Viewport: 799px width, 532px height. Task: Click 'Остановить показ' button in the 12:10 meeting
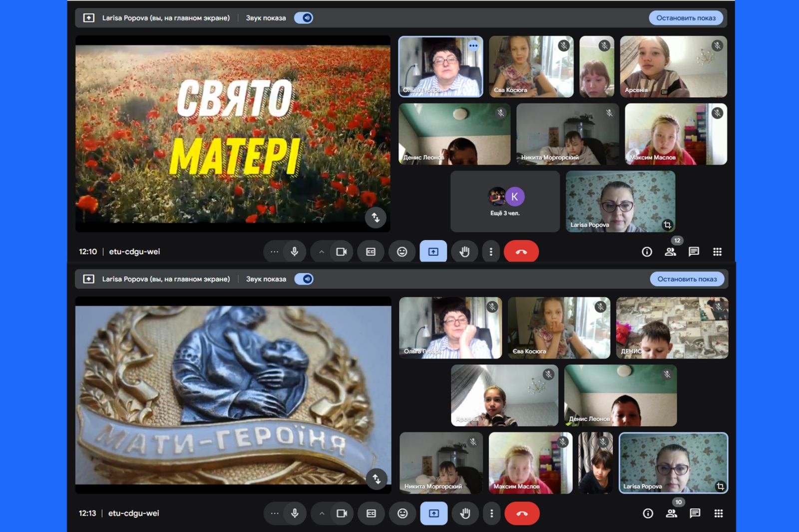pos(686,18)
